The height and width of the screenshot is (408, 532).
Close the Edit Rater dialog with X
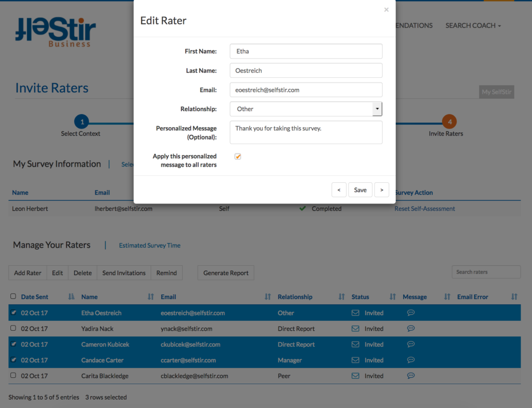point(386,10)
